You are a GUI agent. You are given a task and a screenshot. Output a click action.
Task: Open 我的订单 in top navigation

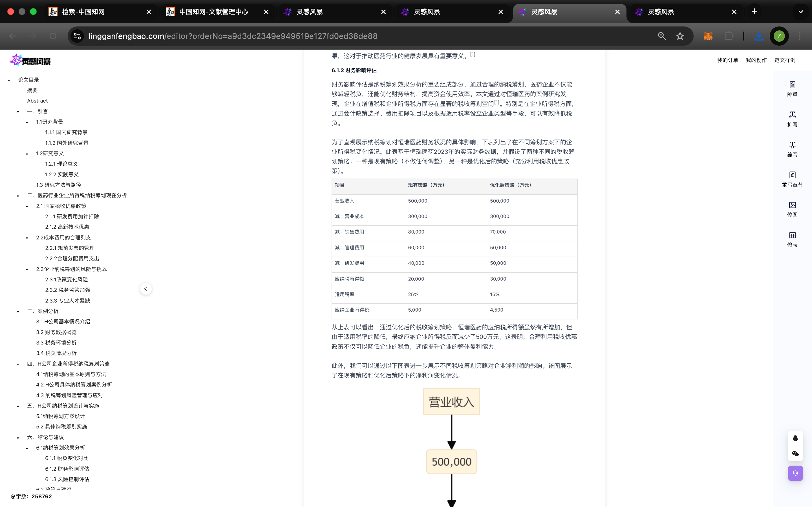(x=727, y=60)
